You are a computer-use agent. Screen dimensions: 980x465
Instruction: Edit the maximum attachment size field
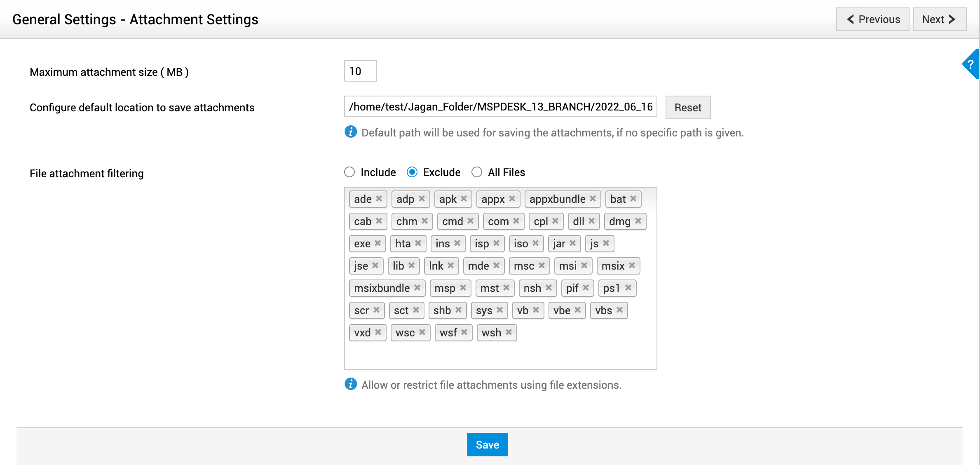pyautogui.click(x=360, y=71)
